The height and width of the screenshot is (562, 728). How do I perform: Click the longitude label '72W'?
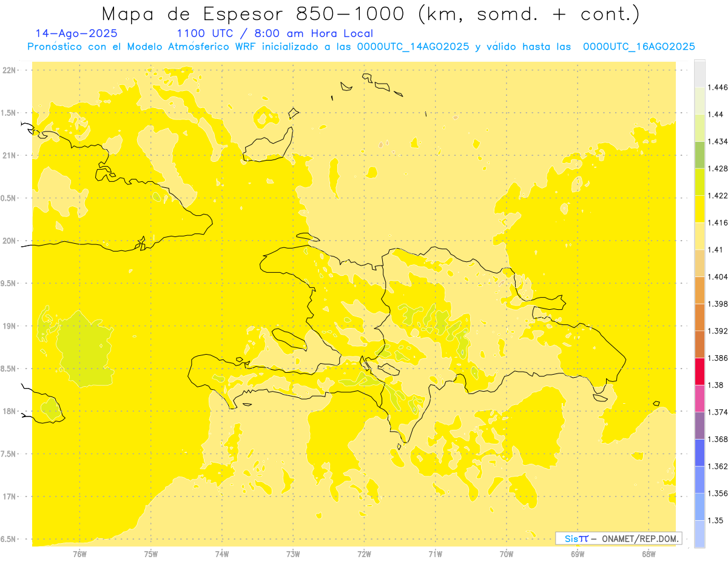click(x=364, y=554)
